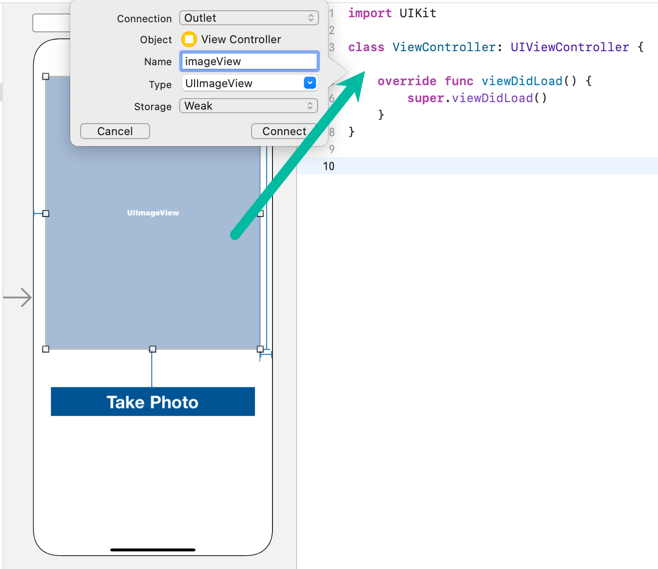This screenshot has width=658, height=569.
Task: Click 'import UIKit' code line
Action: click(392, 13)
